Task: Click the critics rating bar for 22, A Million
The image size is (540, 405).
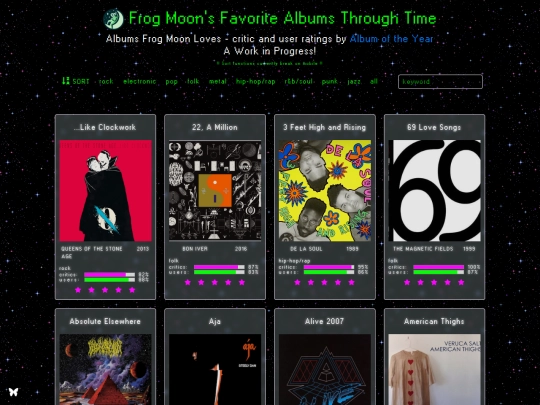Action: pyautogui.click(x=219, y=267)
